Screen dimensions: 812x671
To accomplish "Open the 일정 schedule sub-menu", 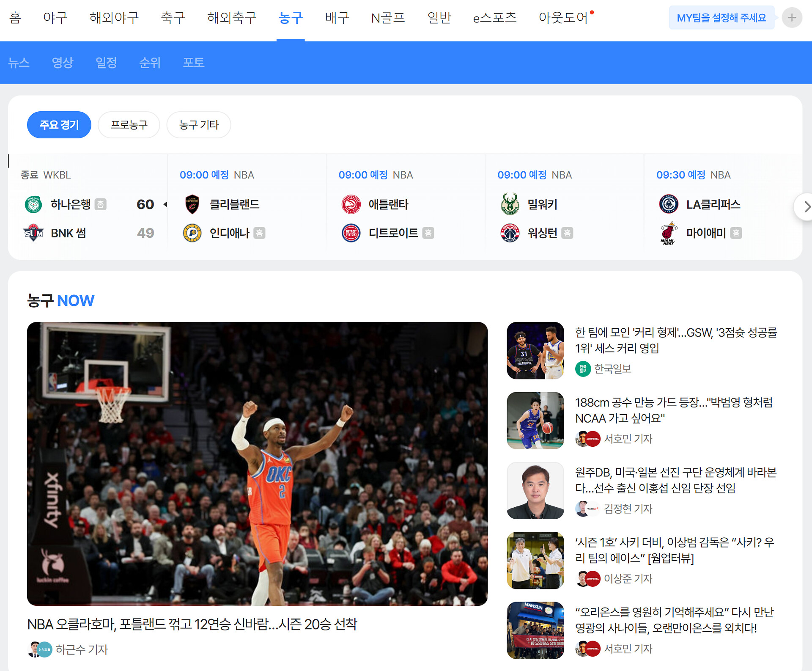I will [106, 63].
